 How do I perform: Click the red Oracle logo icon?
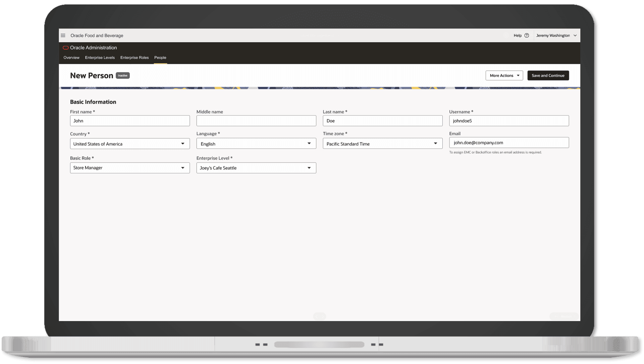pos(66,48)
